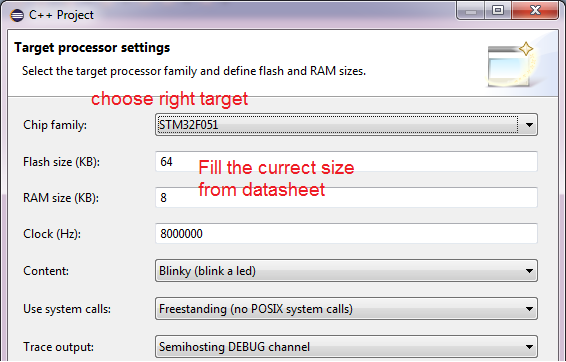Focus the Flash size field showing 64
The width and height of the screenshot is (566, 362).
(346, 161)
